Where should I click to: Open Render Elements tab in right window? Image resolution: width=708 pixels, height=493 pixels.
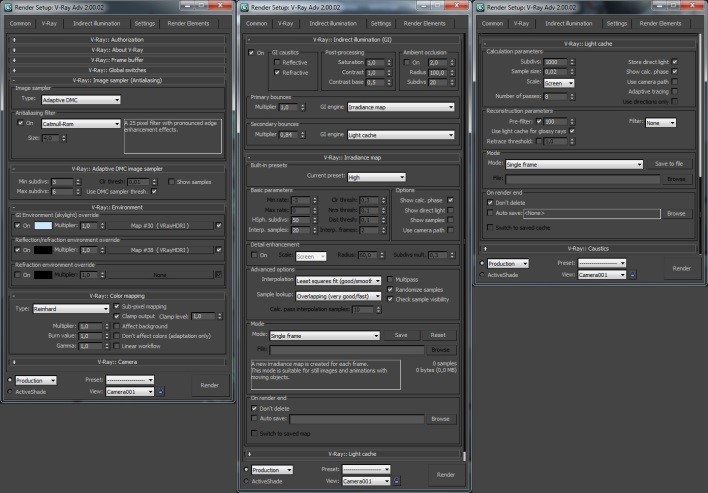[x=660, y=23]
